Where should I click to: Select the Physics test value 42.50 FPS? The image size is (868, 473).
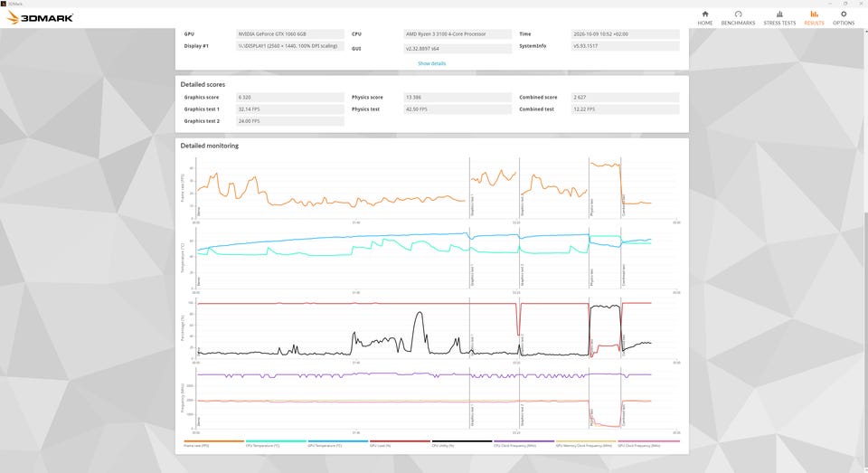click(458, 109)
